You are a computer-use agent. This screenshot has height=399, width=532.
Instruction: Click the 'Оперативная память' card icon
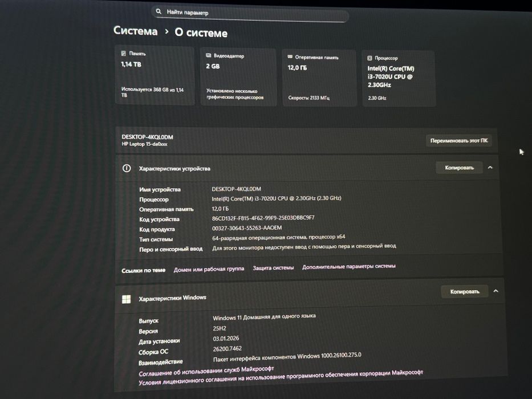point(290,56)
